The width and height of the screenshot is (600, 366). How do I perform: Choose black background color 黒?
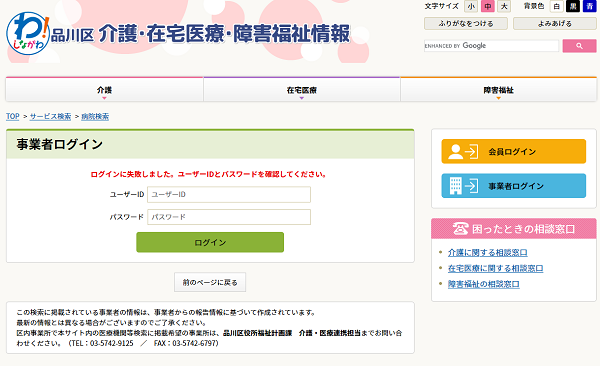coord(573,7)
